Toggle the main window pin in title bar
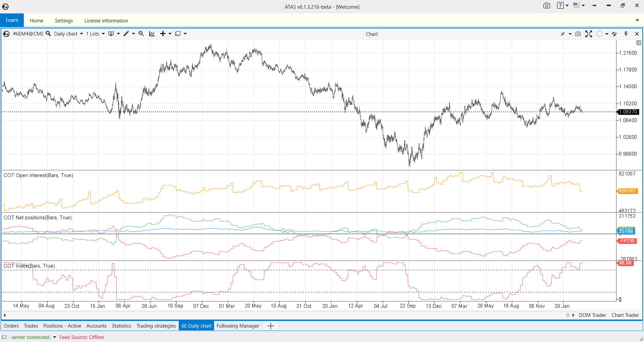 pos(594,6)
